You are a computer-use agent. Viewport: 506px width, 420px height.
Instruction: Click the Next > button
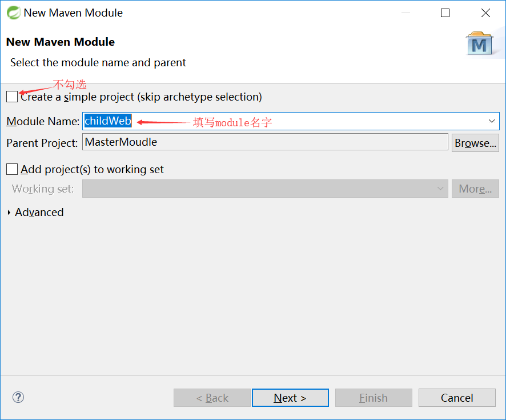[x=290, y=398]
